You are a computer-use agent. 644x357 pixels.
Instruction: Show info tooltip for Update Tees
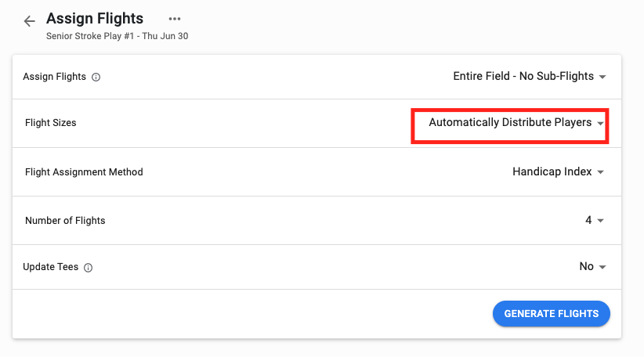[x=88, y=268]
